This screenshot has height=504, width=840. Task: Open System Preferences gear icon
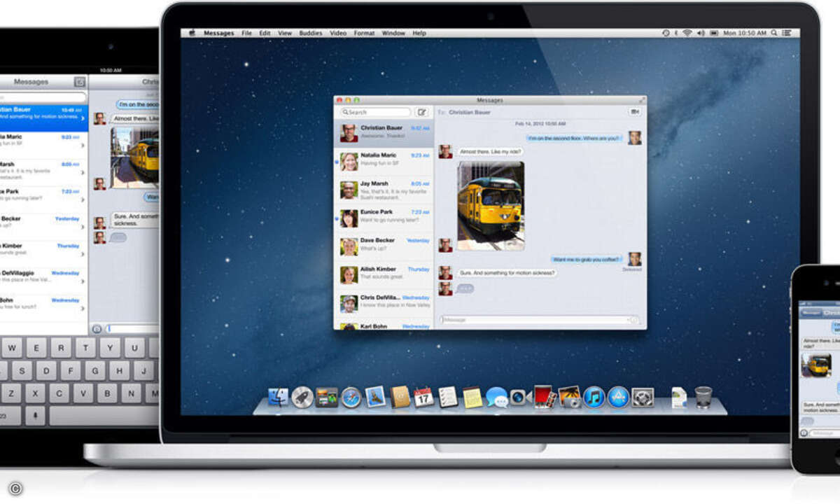(643, 397)
